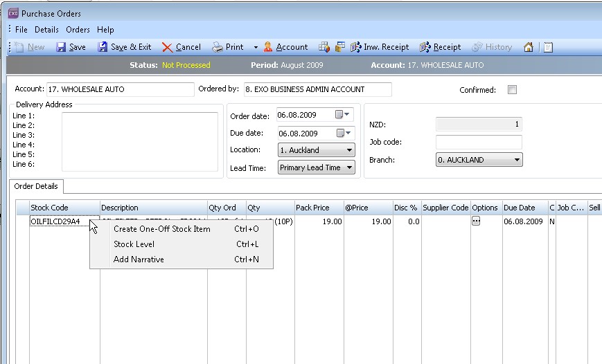Open the Orders menu

78,30
